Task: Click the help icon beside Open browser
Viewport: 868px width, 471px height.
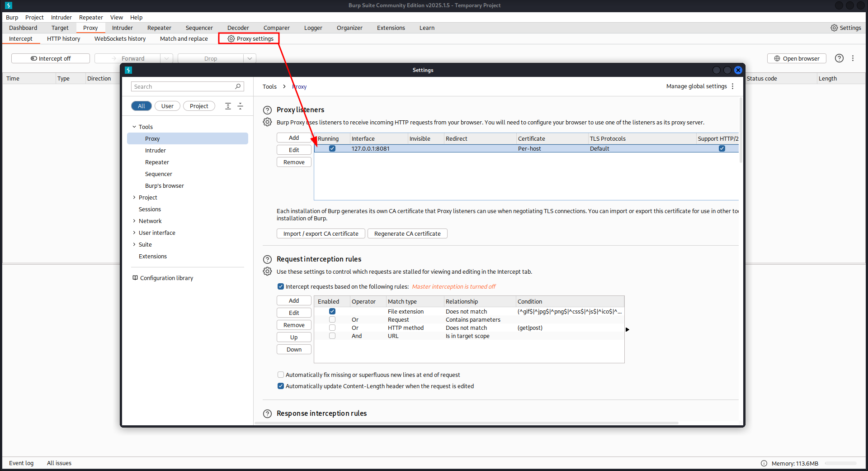Action: pos(839,58)
